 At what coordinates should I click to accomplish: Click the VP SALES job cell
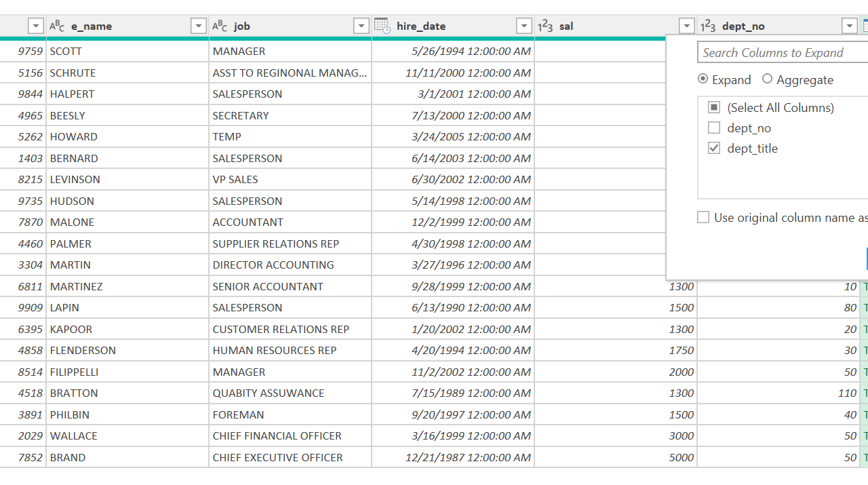290,180
